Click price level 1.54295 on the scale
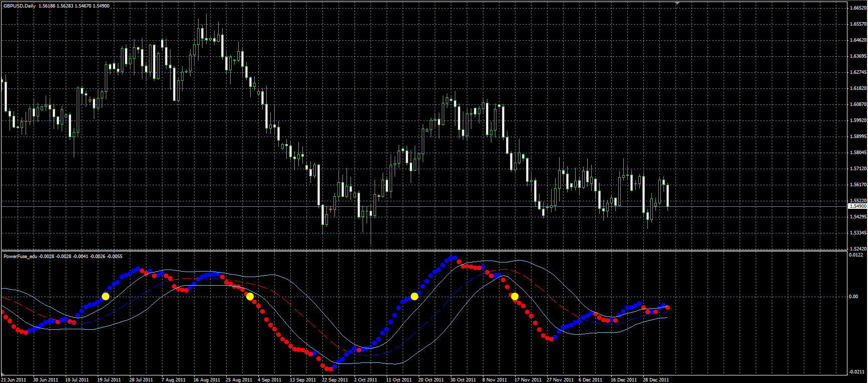 [858, 217]
